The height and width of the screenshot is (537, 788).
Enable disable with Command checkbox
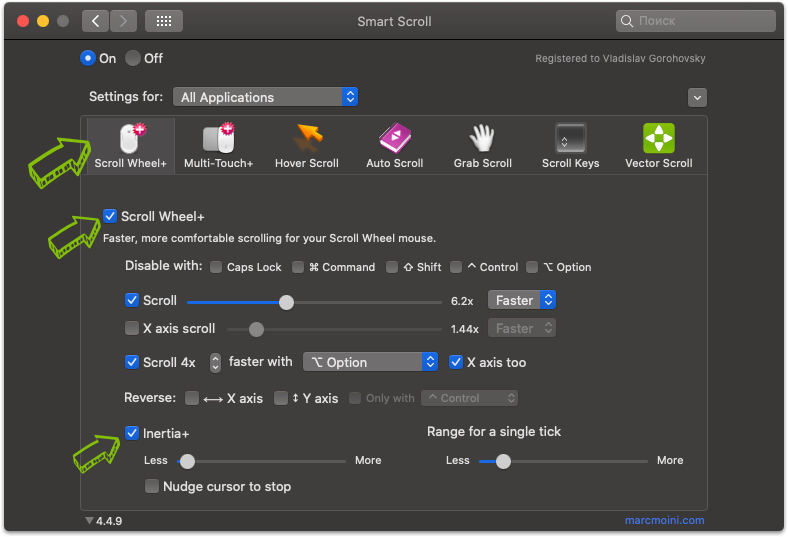click(x=298, y=267)
